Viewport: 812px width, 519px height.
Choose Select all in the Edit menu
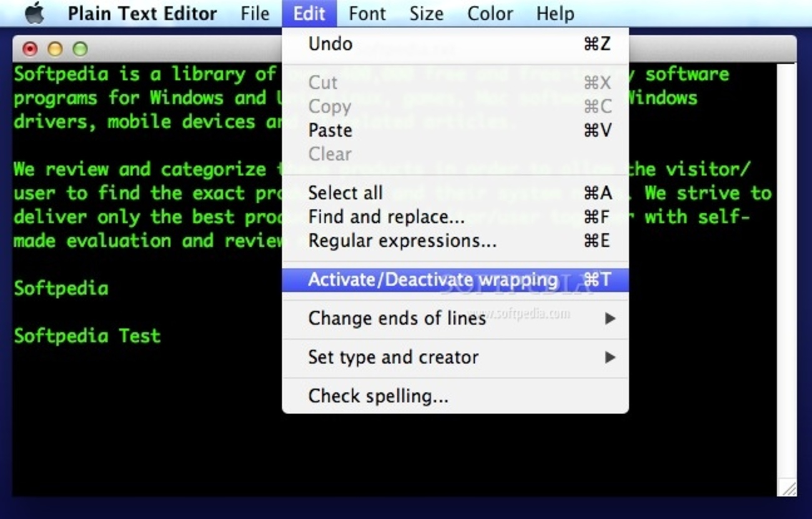click(x=455, y=193)
